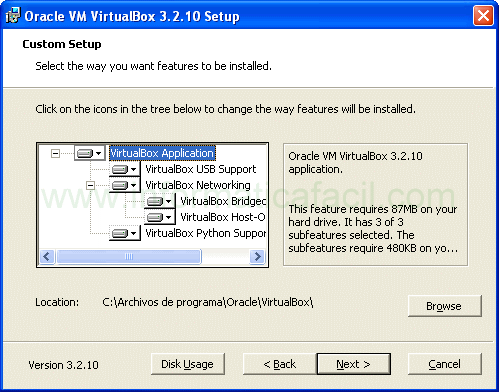Click the install location path text
Image resolution: width=499 pixels, height=392 pixels.
pos(208,302)
